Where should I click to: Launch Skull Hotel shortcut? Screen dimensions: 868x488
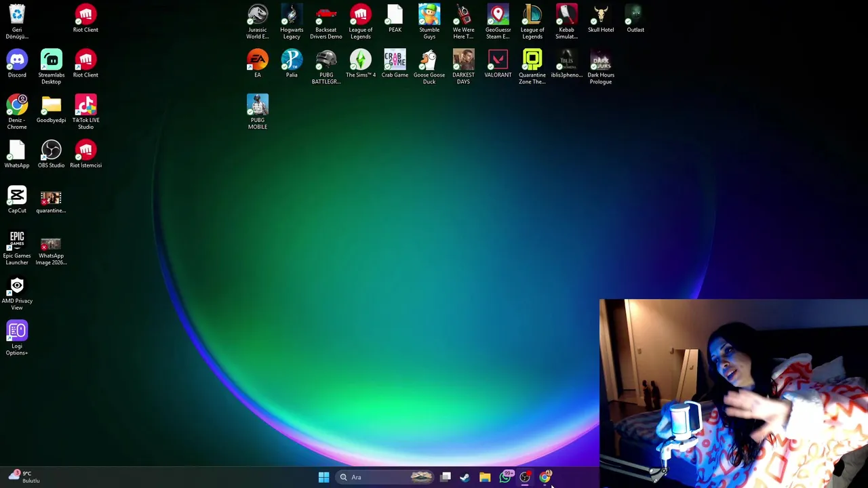coord(601,18)
